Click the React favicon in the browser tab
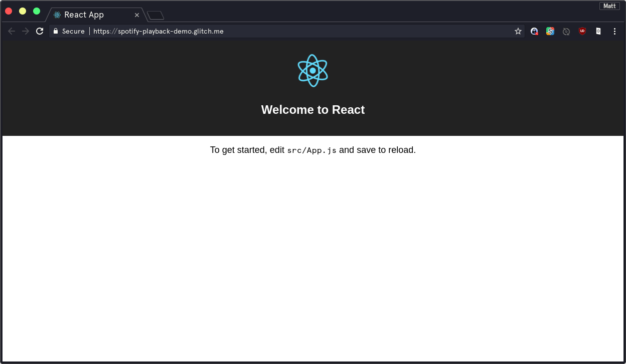The width and height of the screenshot is (626, 364). (x=57, y=15)
